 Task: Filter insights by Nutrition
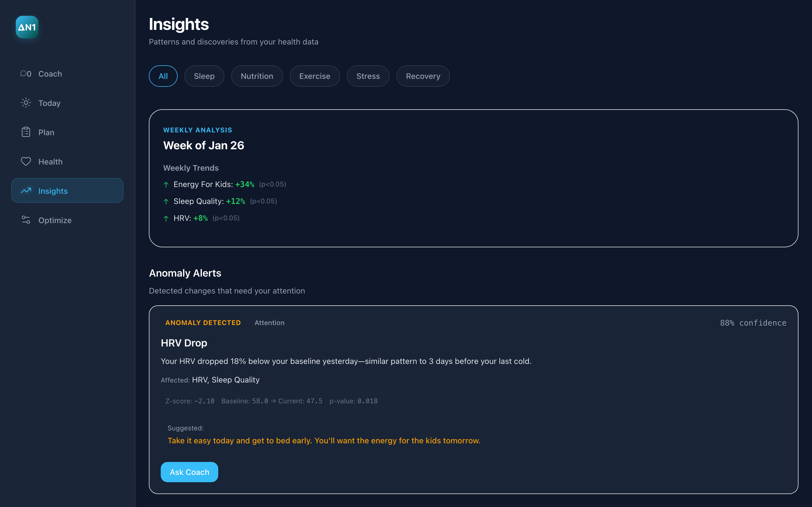coord(257,76)
